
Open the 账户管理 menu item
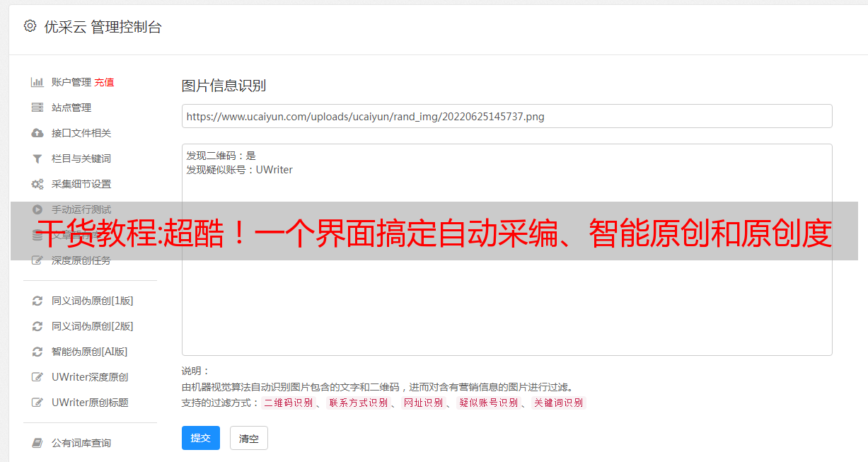pos(71,82)
